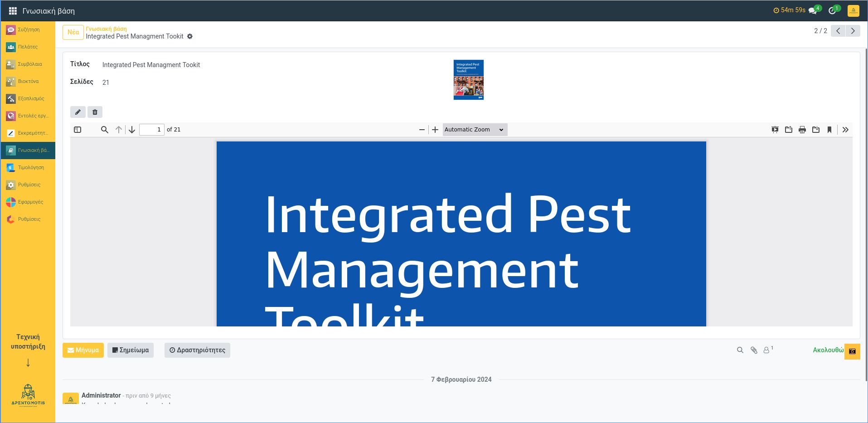
Task: Expand the PDF tools menu
Action: [845, 130]
